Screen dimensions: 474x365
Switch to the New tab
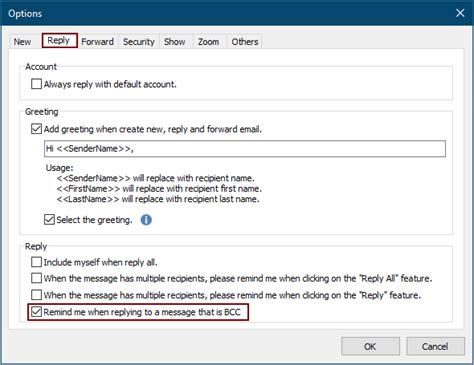[22, 42]
